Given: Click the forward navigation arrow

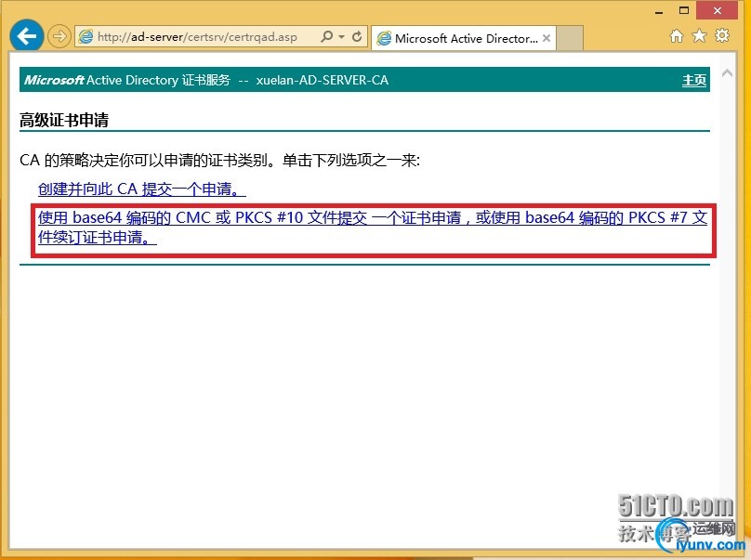Looking at the screenshot, I should point(59,36).
